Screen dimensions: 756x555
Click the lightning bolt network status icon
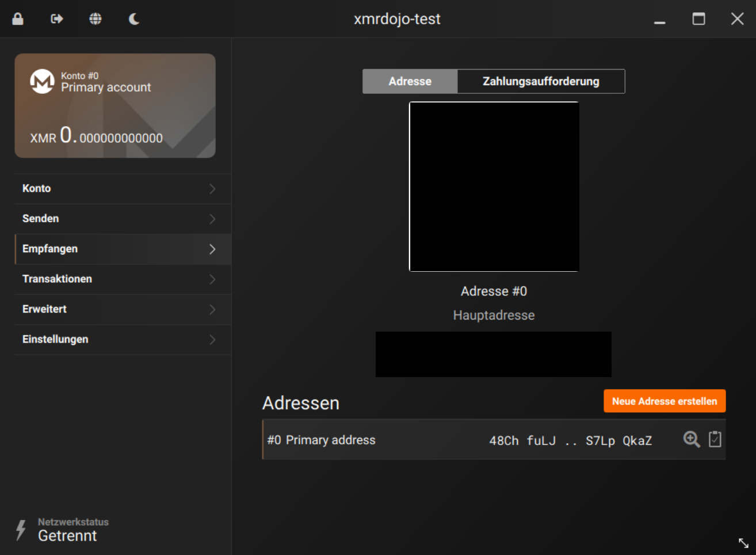click(21, 530)
